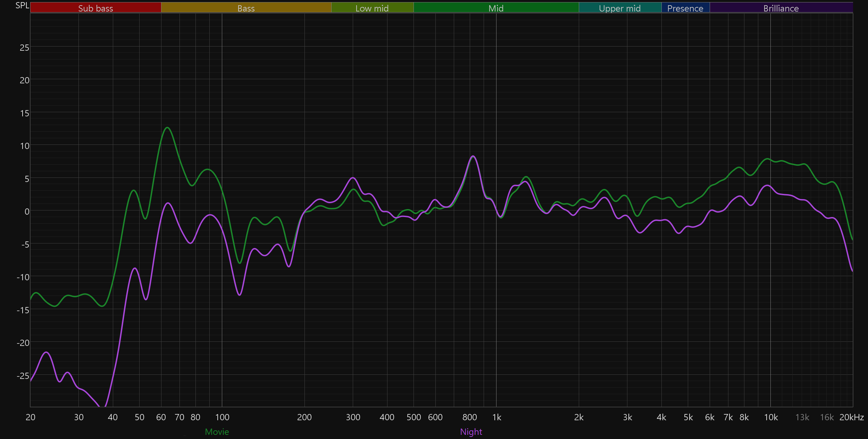Click the 100 Hz frequency axis label
The width and height of the screenshot is (868, 439).
pos(222,417)
